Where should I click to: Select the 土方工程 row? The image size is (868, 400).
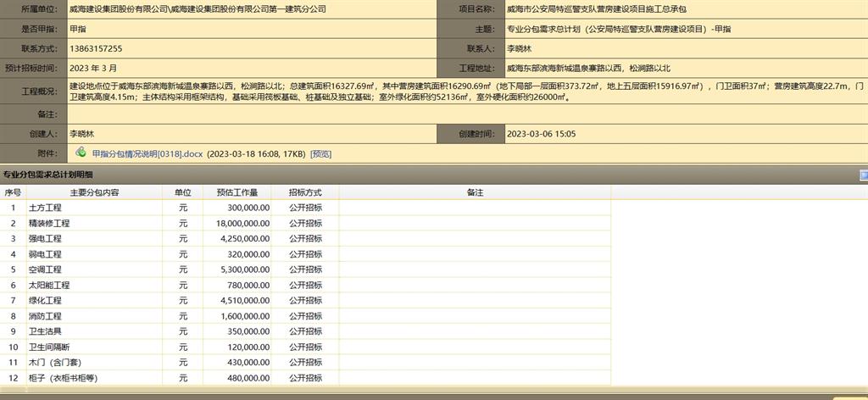tap(46, 208)
